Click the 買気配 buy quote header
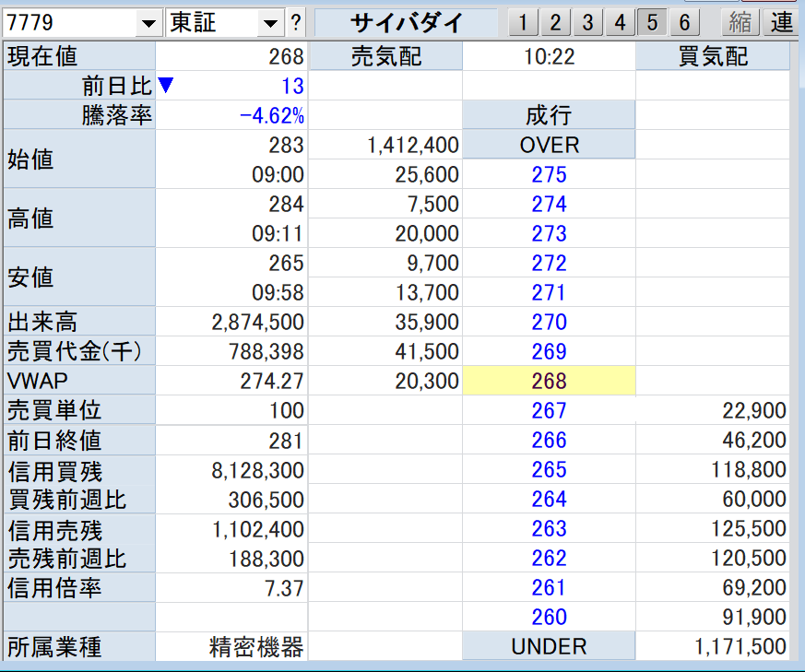This screenshot has height=672, width=805. [x=713, y=57]
